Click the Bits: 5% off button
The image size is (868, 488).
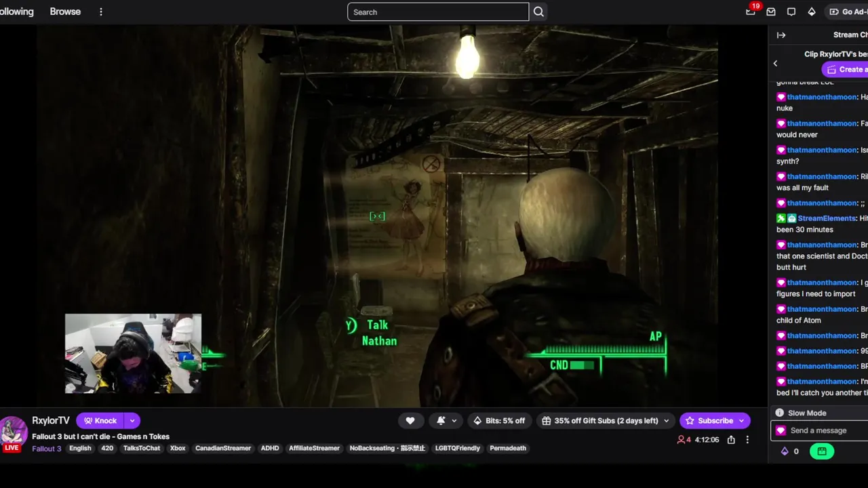coord(498,420)
